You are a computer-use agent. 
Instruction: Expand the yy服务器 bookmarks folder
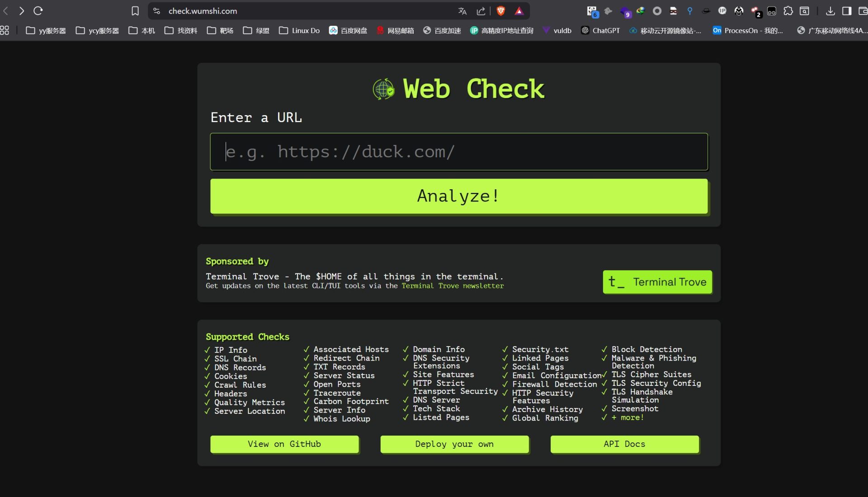pyautogui.click(x=45, y=30)
